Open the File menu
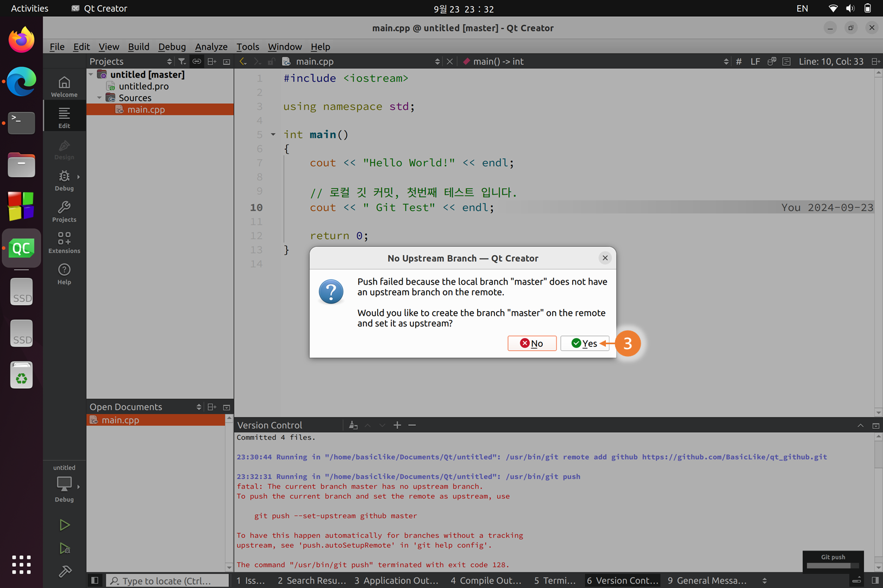The width and height of the screenshot is (883, 588). [57, 47]
